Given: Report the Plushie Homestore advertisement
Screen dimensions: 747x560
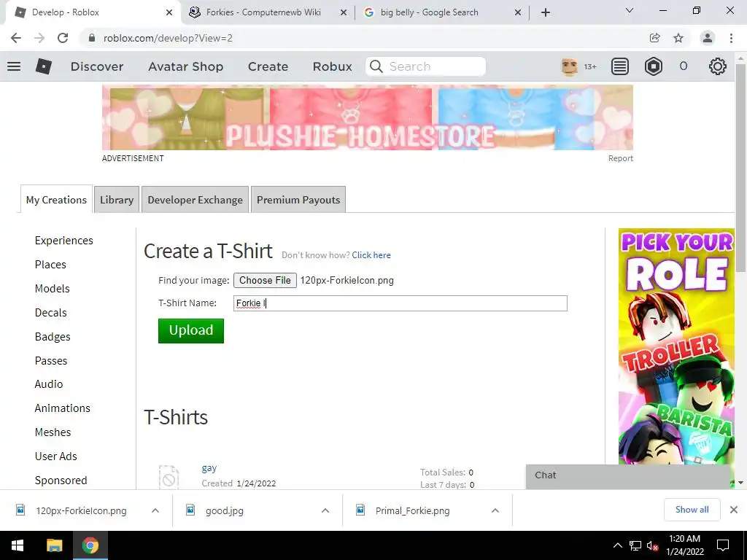Looking at the screenshot, I should click(620, 158).
